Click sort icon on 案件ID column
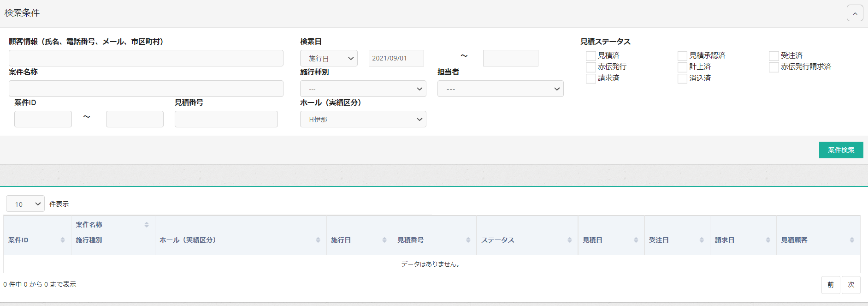The height and width of the screenshot is (306, 868). [x=63, y=240]
